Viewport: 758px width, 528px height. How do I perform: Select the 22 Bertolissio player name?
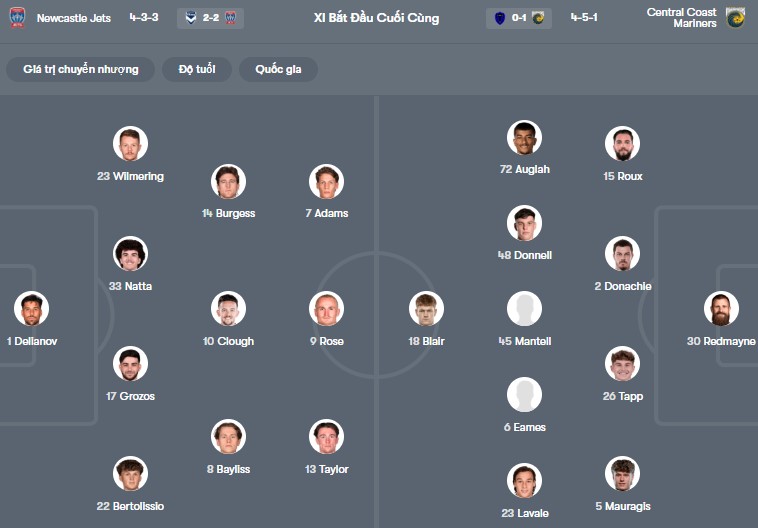coord(130,506)
